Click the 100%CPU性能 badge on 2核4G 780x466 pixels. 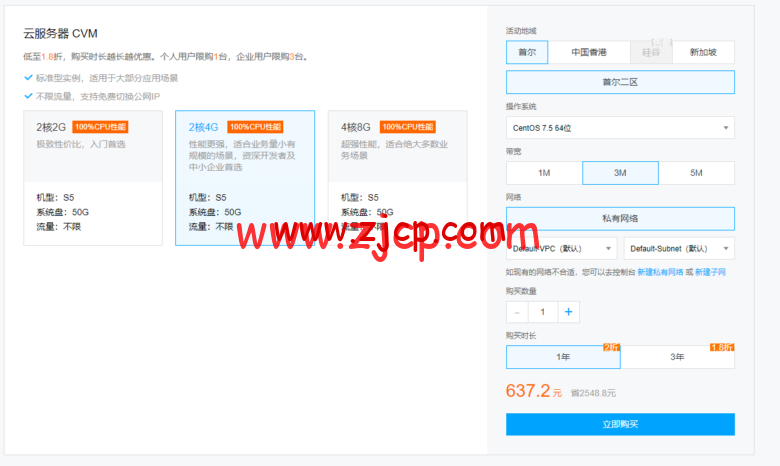[x=255, y=127]
